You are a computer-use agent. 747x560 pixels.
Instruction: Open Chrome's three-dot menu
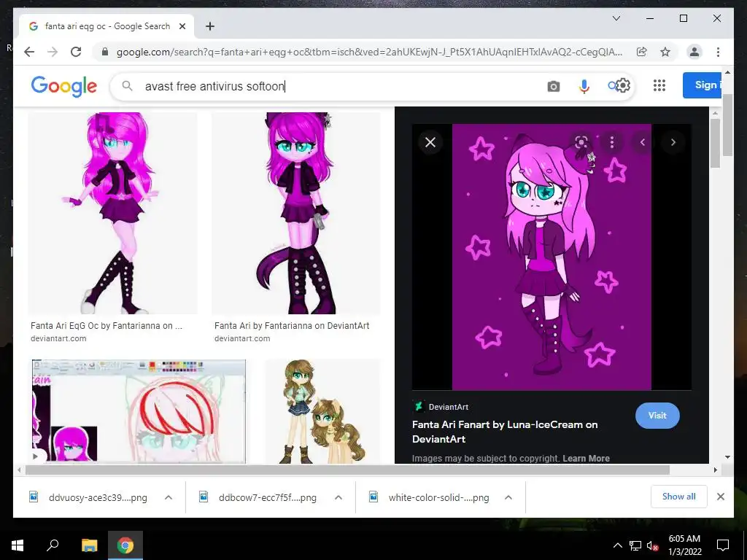click(718, 52)
